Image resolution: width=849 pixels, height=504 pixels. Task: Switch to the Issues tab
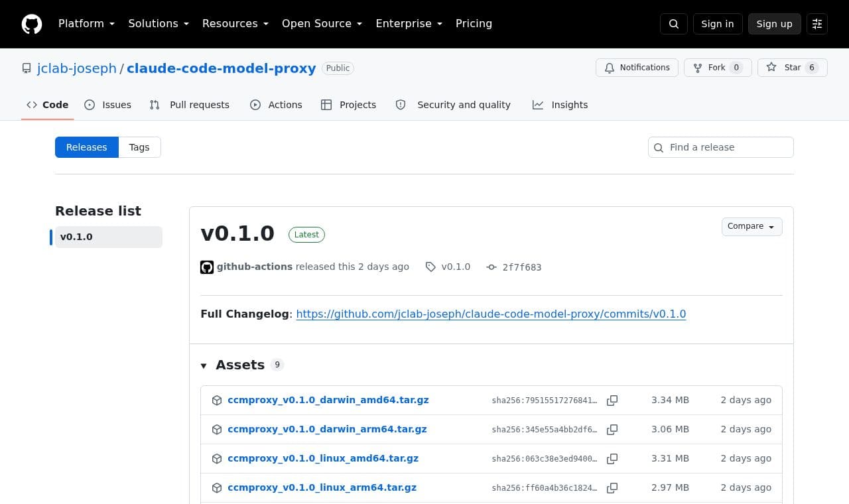click(108, 105)
